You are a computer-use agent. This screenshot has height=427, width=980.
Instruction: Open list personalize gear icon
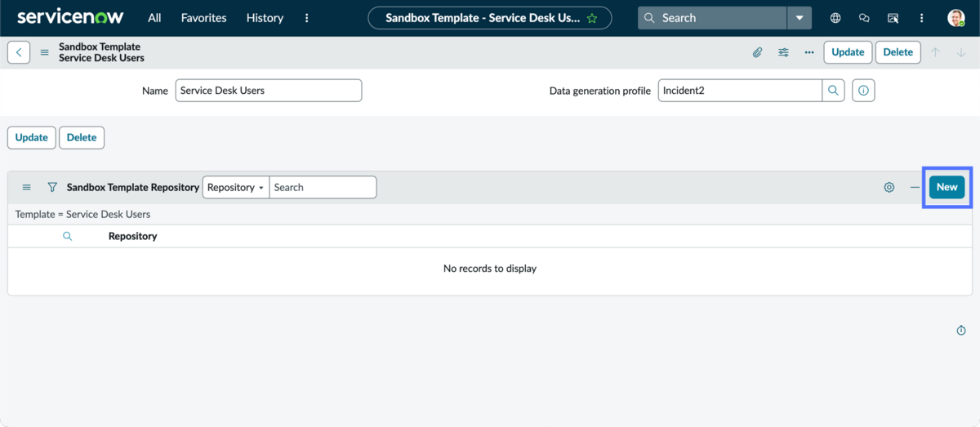(x=889, y=187)
